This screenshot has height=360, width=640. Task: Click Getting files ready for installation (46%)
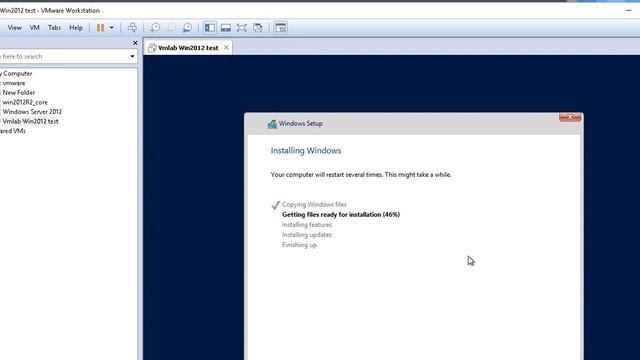[341, 215]
